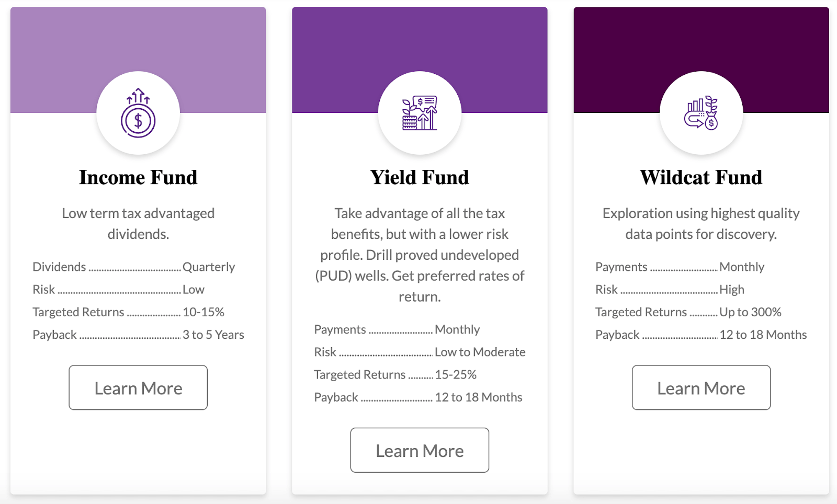This screenshot has width=837, height=504.
Task: Click the 3 to 5 Years payback row
Action: pos(138,335)
